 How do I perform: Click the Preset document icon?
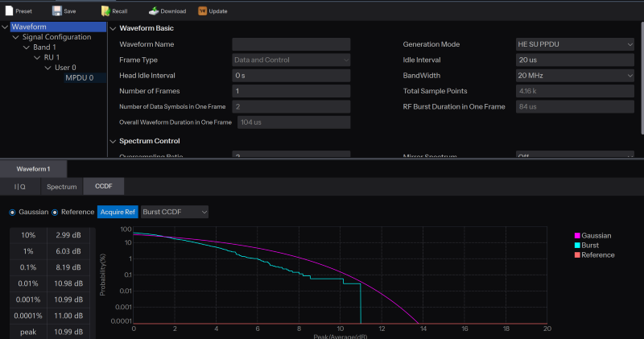[x=9, y=11]
